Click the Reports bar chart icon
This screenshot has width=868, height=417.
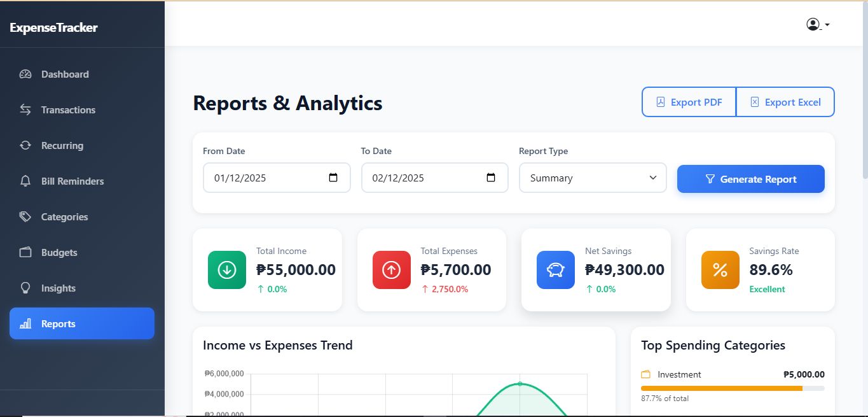click(x=25, y=323)
